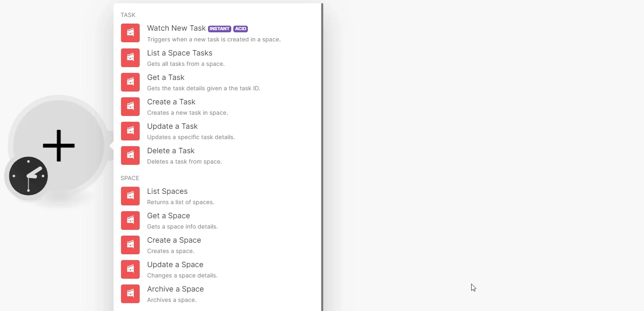Click 'Creates a space.' description text
Viewport: 644px width, 311px height.
[x=171, y=251]
